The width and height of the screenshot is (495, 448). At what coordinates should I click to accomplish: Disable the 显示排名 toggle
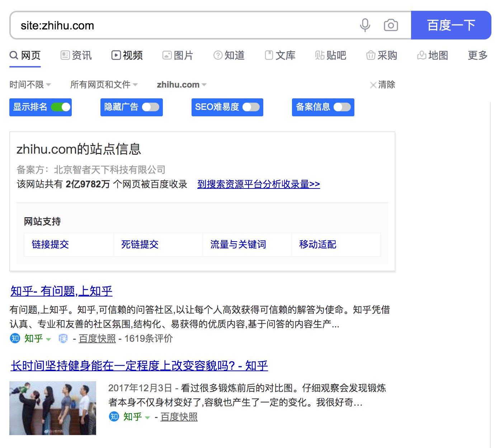pyautogui.click(x=61, y=107)
